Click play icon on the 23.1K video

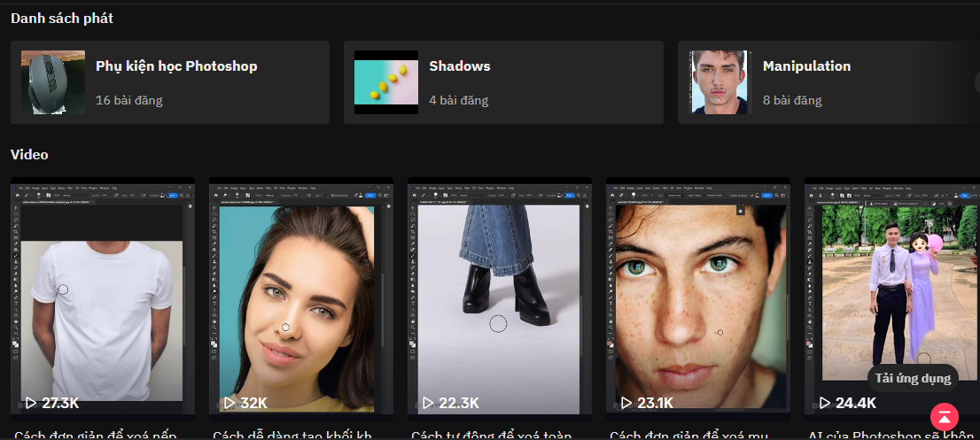(626, 403)
